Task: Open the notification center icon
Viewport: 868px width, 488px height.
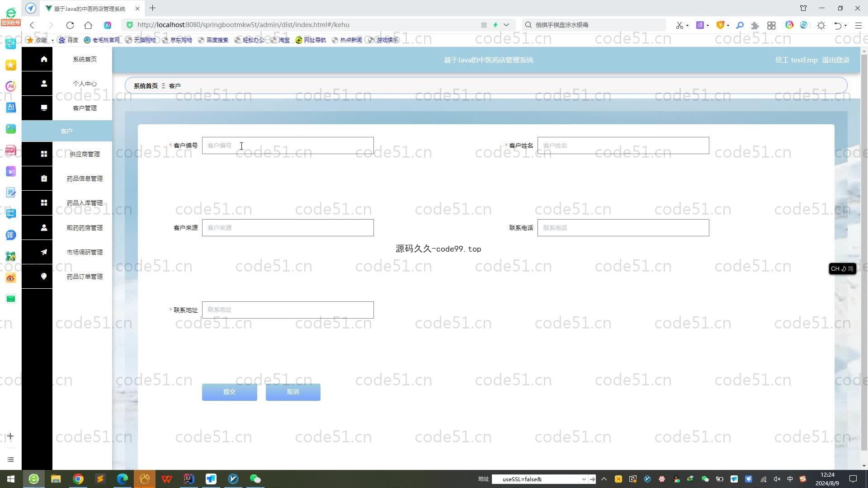Action: pyautogui.click(x=853, y=479)
